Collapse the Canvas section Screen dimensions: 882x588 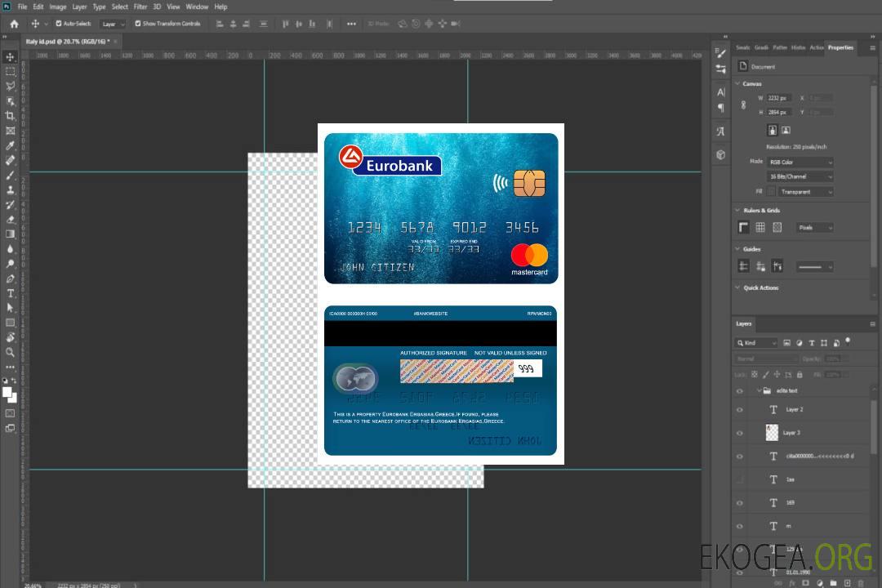click(x=737, y=84)
